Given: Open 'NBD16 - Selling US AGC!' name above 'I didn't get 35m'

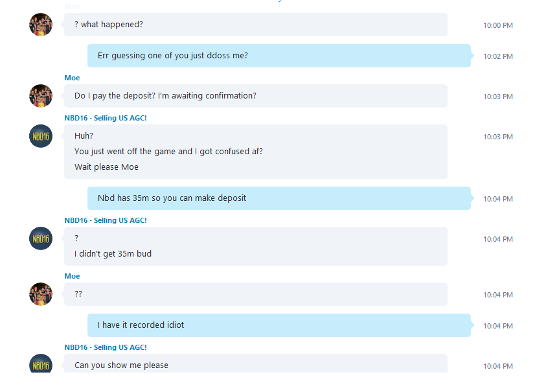Looking at the screenshot, I should (x=106, y=220).
